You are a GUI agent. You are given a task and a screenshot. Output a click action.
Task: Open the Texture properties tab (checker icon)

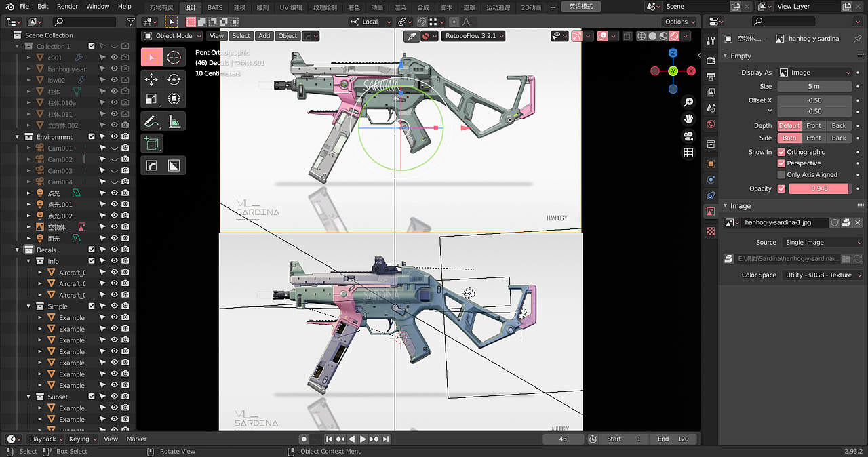click(x=711, y=231)
